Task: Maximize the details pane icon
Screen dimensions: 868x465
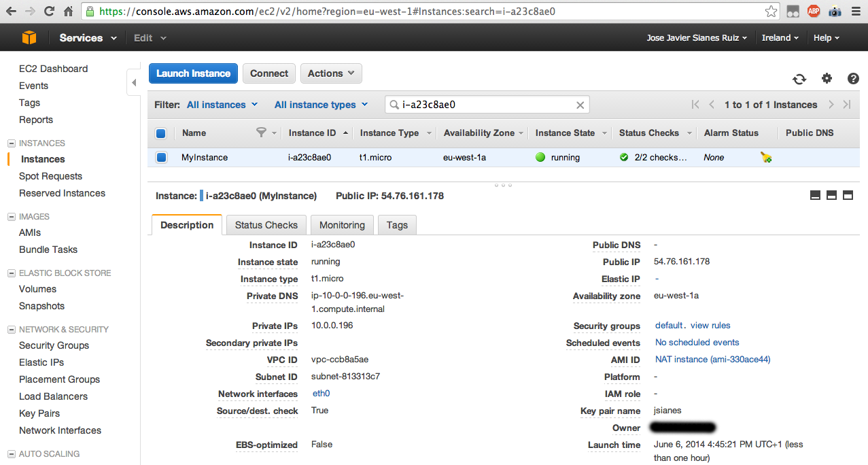Action: 848,196
